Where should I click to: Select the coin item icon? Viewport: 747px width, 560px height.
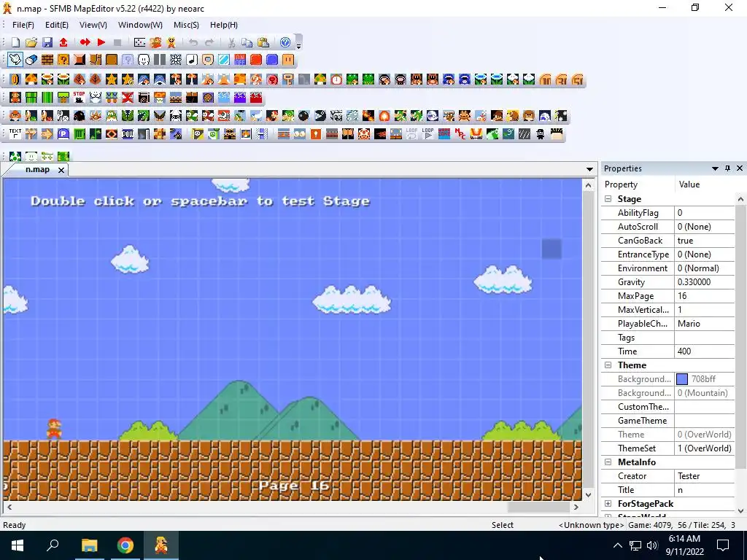tap(15, 79)
